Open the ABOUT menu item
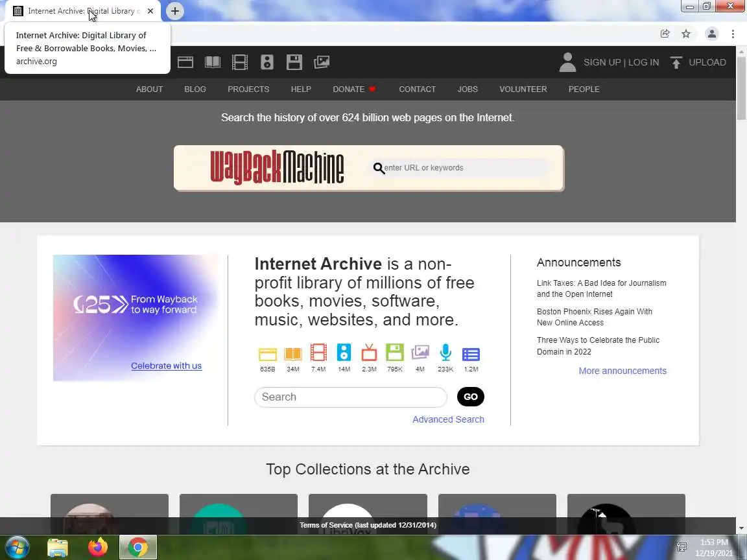Image resolution: width=747 pixels, height=560 pixels. coord(149,89)
